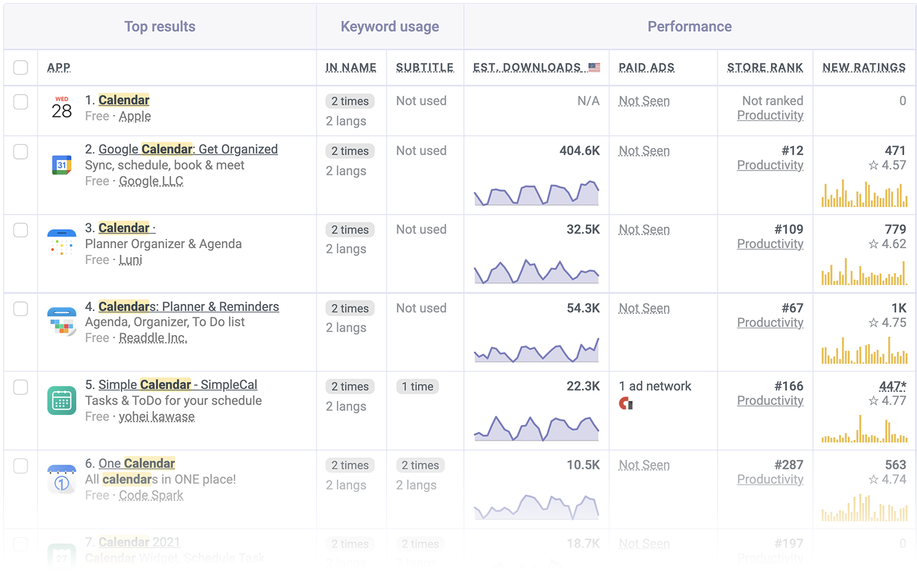The image size is (917, 588).
Task: Open the Apple developer link
Action: (135, 116)
